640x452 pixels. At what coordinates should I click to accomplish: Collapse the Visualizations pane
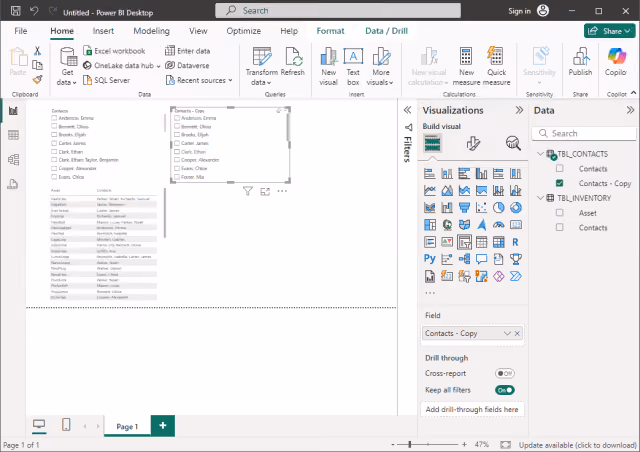(x=519, y=110)
